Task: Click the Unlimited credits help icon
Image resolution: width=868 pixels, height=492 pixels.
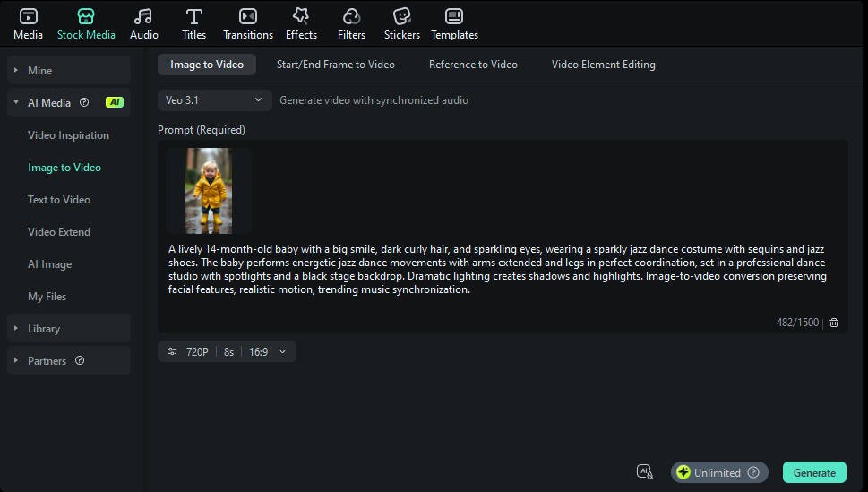Action: [752, 472]
